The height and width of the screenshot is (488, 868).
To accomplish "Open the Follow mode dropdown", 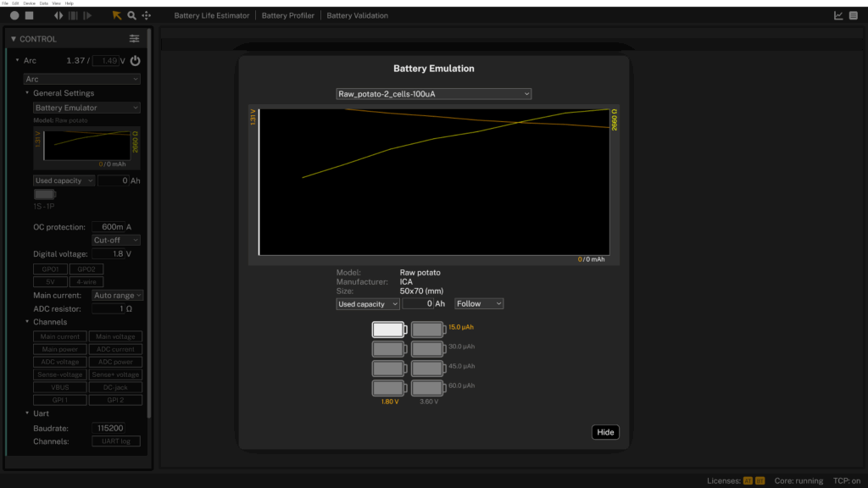I will click(479, 303).
